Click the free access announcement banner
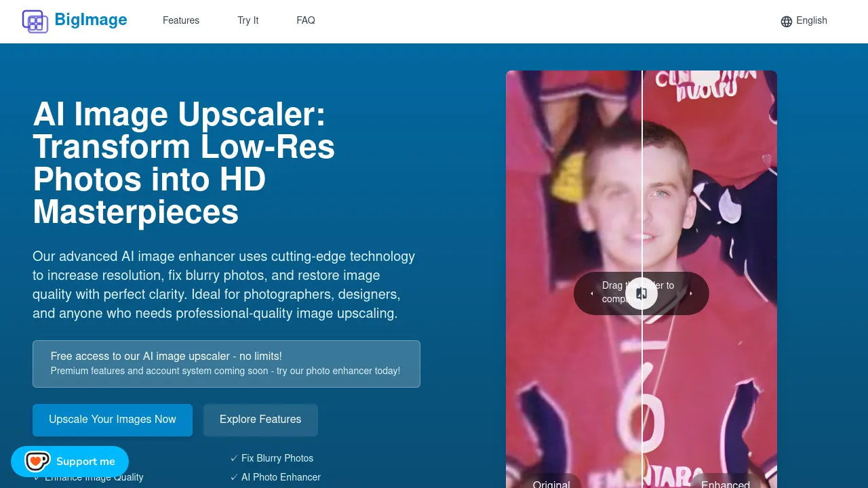The height and width of the screenshot is (488, 868). pyautogui.click(x=226, y=364)
